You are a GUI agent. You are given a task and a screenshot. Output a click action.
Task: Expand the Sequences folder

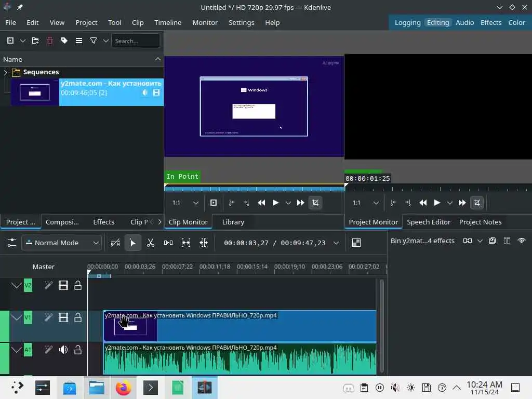point(5,72)
